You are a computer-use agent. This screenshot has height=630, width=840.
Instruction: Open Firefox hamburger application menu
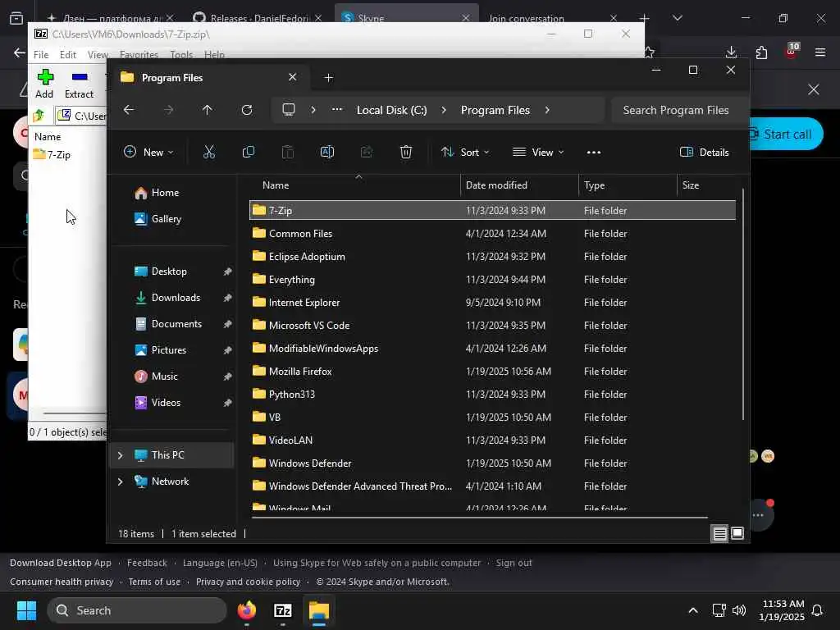click(819, 52)
